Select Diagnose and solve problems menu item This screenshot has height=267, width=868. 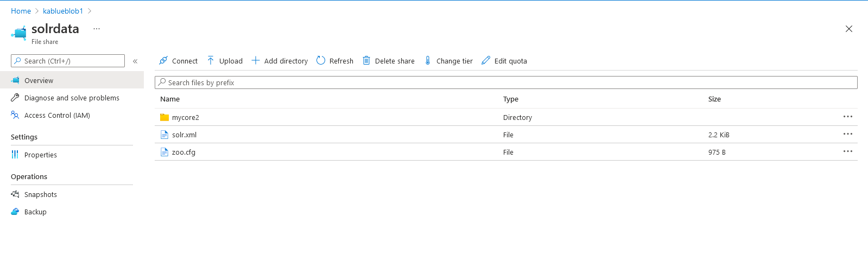point(72,98)
